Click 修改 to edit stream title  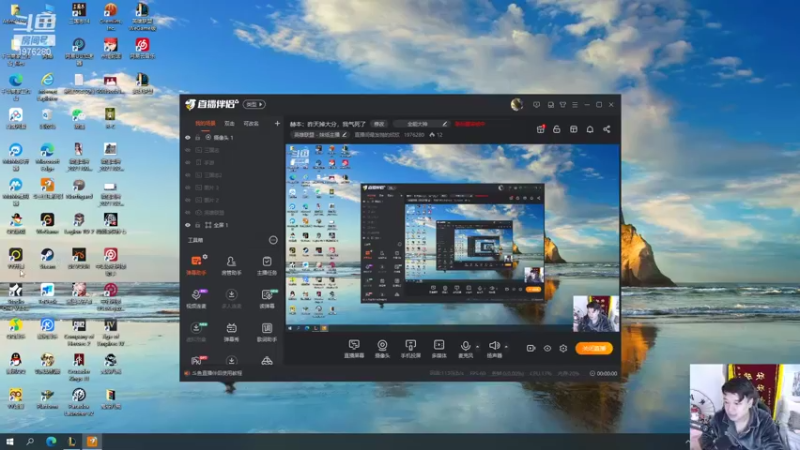tap(379, 124)
